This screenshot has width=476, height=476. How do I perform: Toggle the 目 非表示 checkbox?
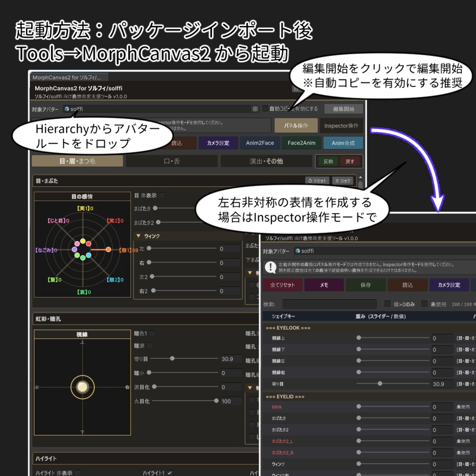click(x=162, y=195)
